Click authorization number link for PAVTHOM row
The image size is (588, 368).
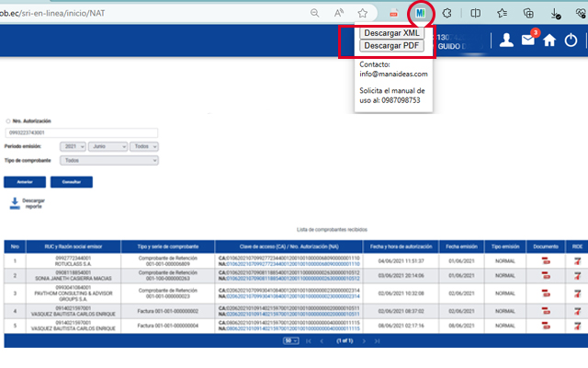293,296
